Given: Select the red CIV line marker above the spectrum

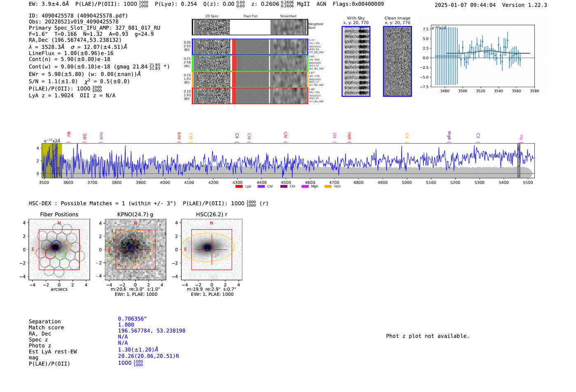Looking at the screenshot, I should tap(286, 137).
